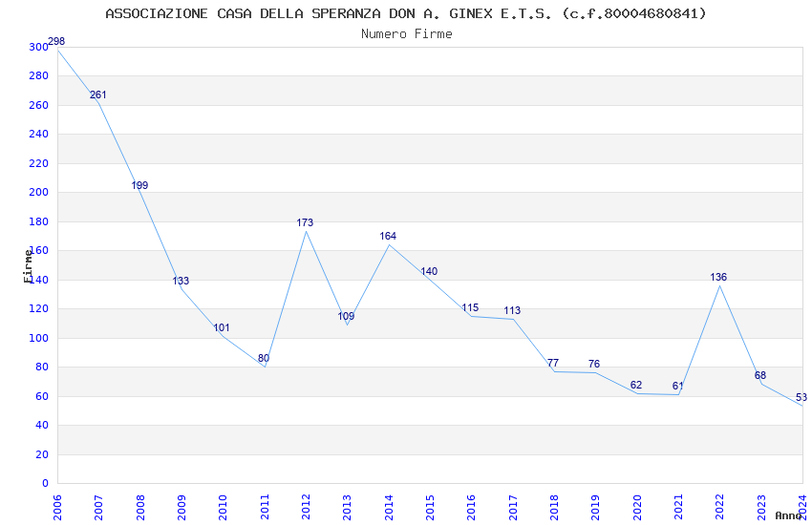Click the y-axis tick label 0
The width and height of the screenshot is (812, 525).
click(45, 484)
